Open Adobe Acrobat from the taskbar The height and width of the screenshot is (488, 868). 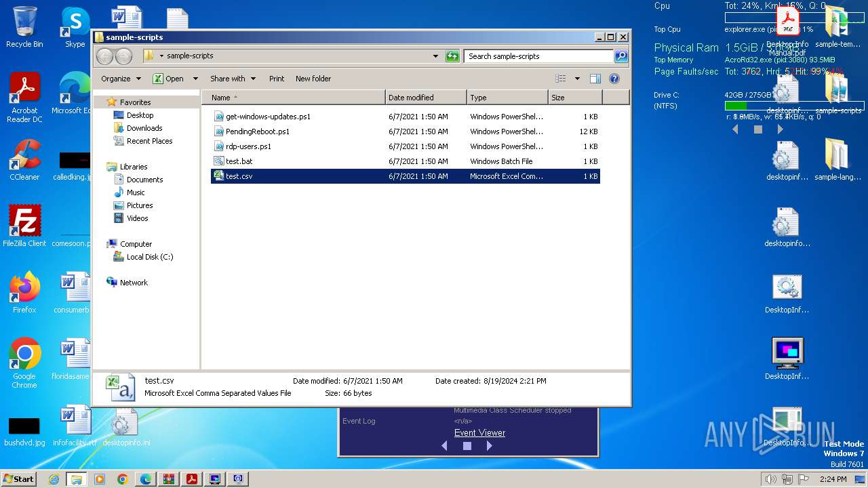tap(192, 479)
